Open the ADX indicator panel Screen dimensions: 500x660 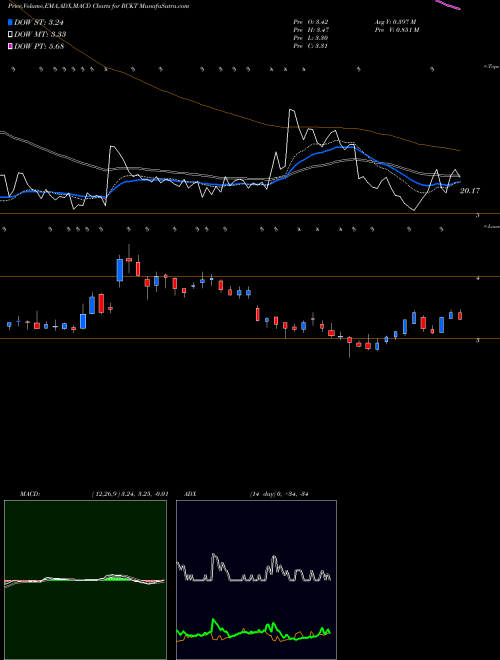click(x=256, y=580)
